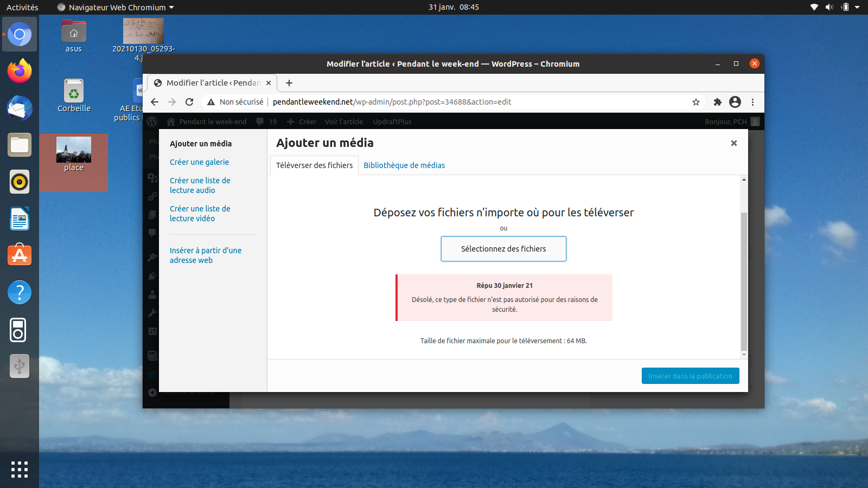The image size is (868, 488).
Task: Open Thunderbird mail from the dock
Action: coord(20,108)
